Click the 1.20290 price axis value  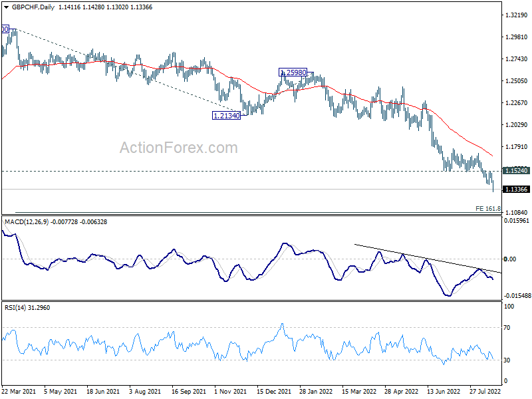point(517,124)
